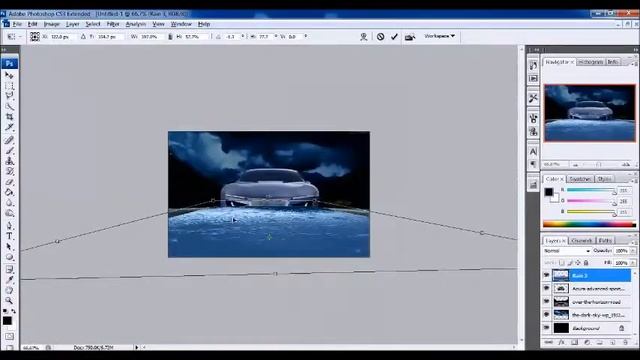Toggle the maintain aspect ratio link icon
The image size is (640, 360).
170,37
